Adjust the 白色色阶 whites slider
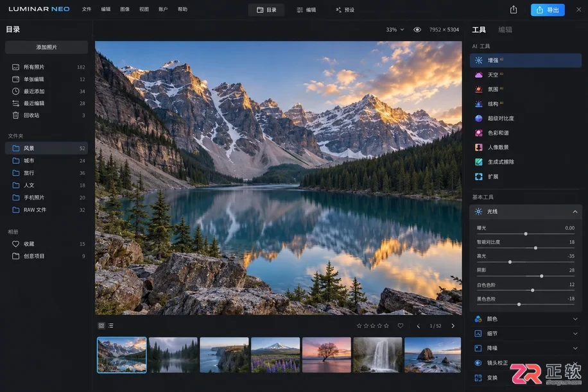 tap(526, 291)
